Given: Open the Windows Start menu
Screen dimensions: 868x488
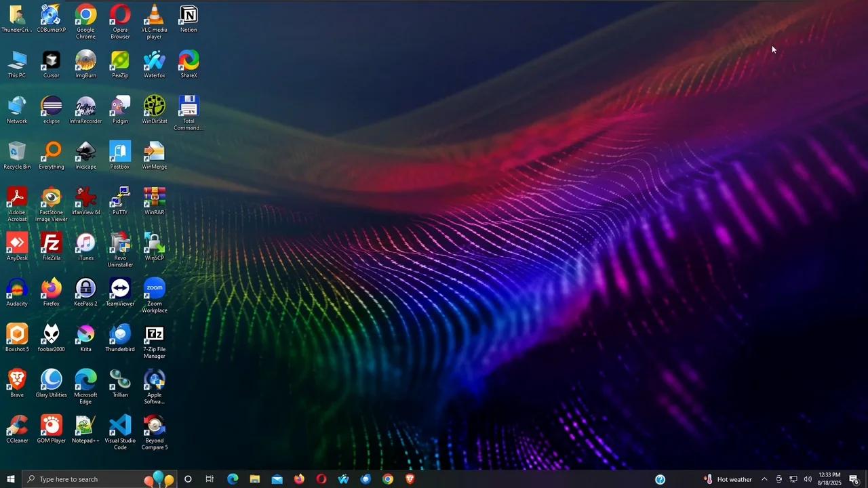Looking at the screenshot, I should 11,479.
